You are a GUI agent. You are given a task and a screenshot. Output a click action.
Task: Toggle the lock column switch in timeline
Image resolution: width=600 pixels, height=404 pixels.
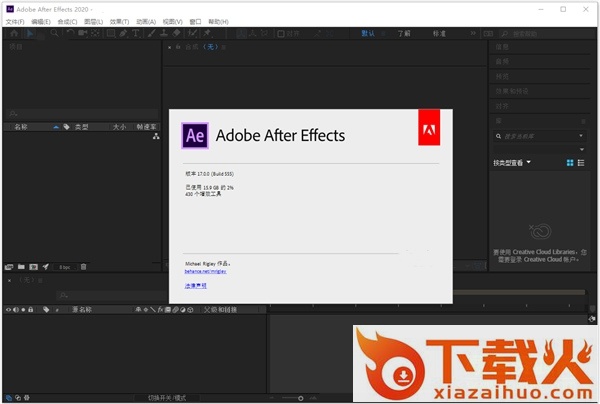click(31, 310)
